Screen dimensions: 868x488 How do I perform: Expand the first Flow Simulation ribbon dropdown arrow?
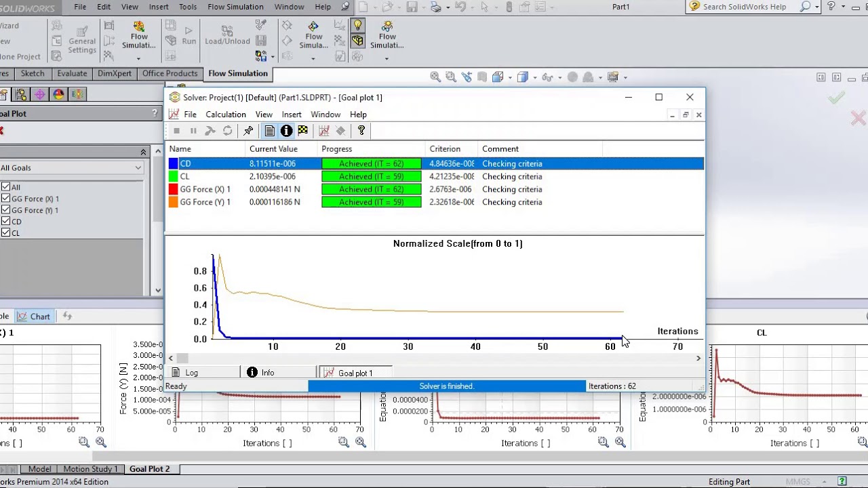(138, 58)
